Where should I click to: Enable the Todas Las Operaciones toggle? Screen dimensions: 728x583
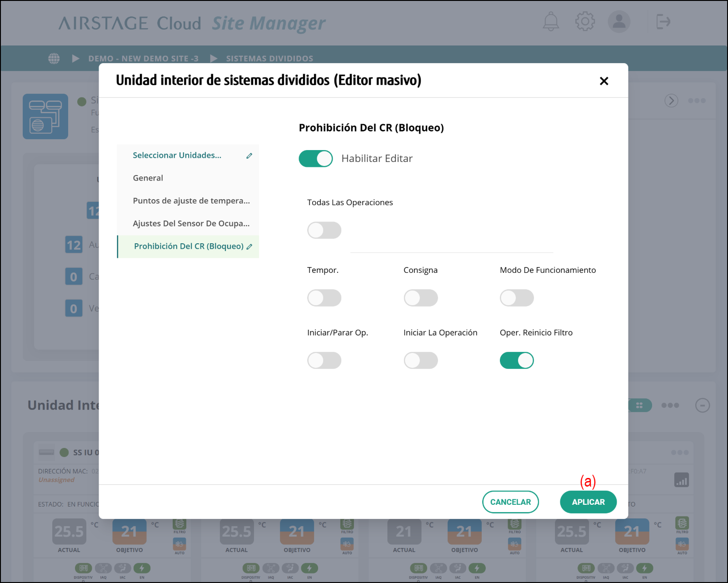(x=324, y=230)
